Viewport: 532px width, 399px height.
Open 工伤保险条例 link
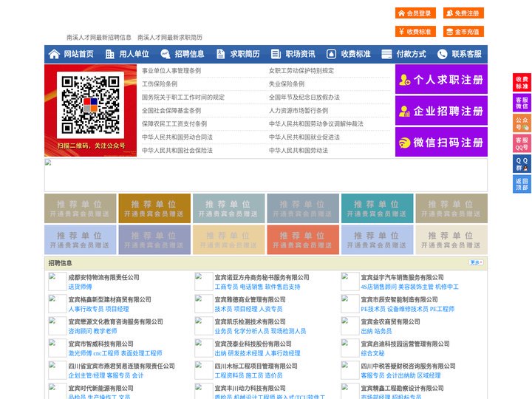click(x=160, y=83)
